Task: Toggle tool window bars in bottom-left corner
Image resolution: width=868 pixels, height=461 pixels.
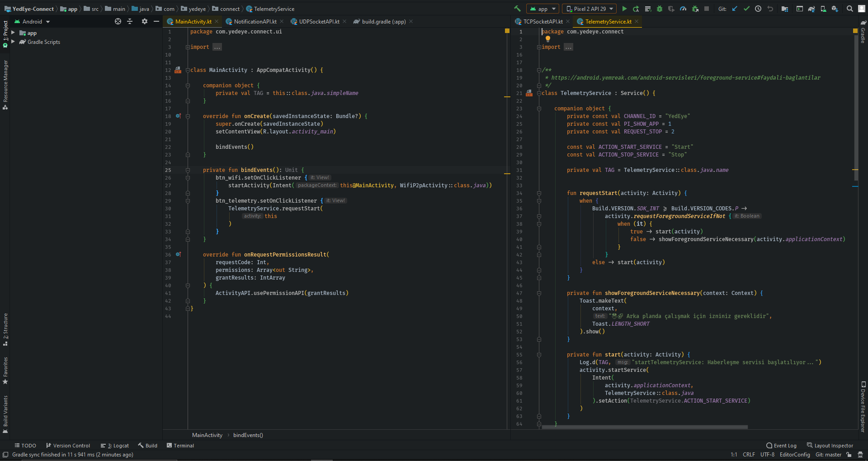Action: coord(5,455)
